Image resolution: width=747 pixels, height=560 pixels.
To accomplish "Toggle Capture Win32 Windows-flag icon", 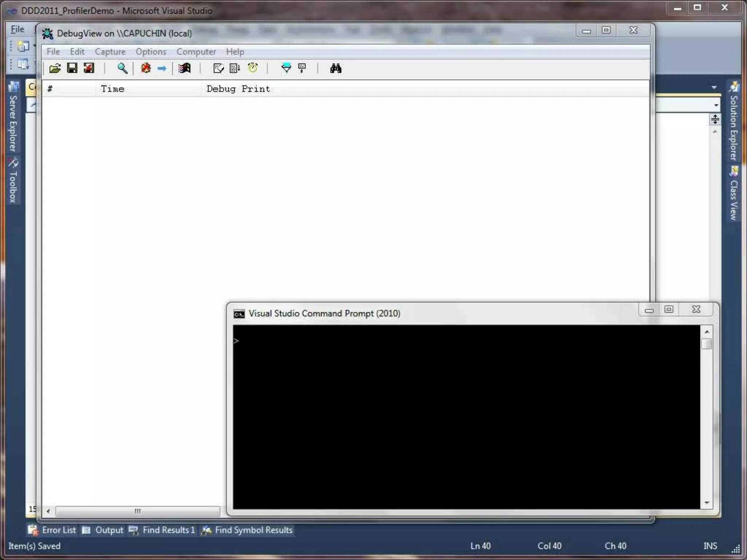I will [x=185, y=68].
